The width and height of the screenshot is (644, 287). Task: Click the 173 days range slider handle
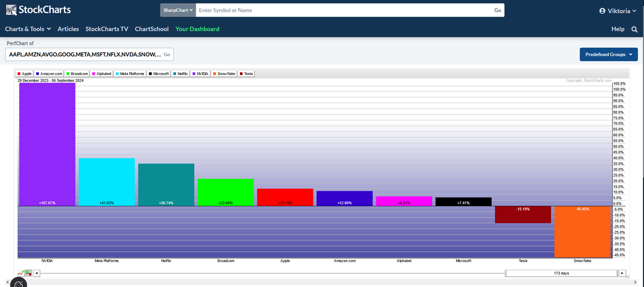click(561, 273)
